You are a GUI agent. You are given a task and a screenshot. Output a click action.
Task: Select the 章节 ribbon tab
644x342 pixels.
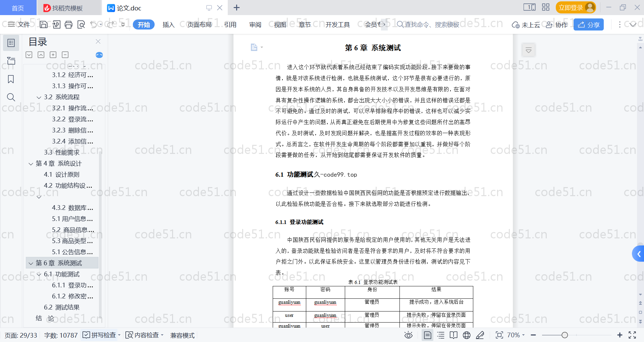click(305, 24)
